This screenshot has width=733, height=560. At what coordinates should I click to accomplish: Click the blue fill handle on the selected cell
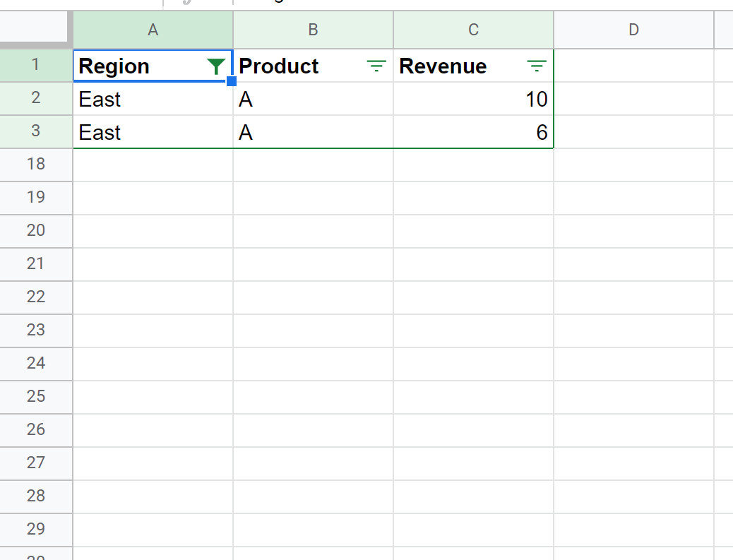232,82
